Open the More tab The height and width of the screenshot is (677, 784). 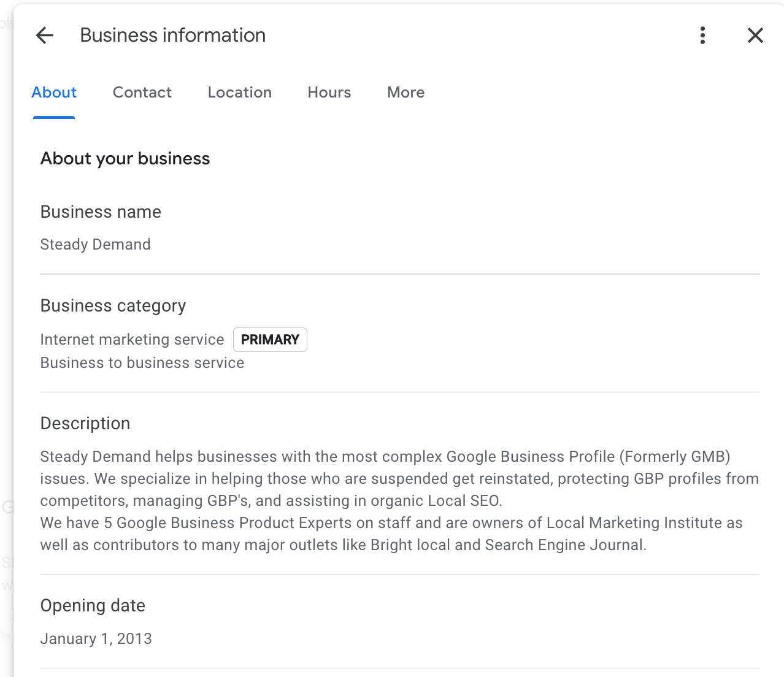tap(406, 93)
